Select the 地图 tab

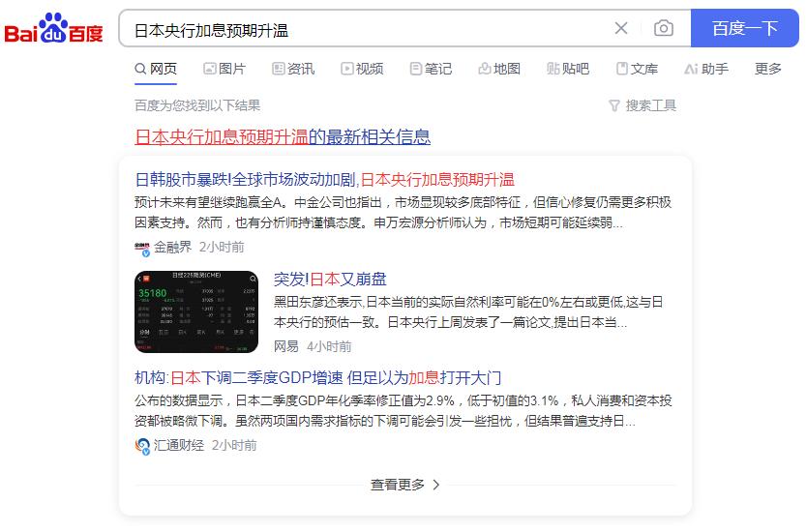click(x=499, y=69)
